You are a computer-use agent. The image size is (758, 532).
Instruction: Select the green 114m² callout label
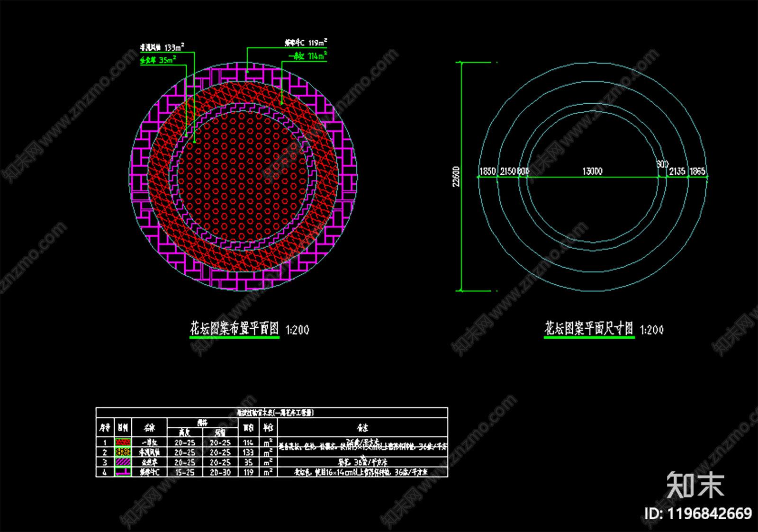click(x=308, y=56)
